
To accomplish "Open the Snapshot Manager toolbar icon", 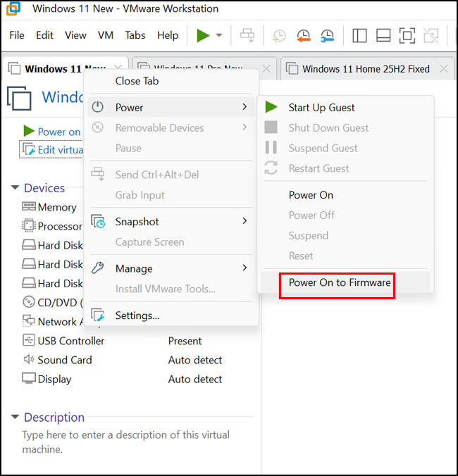I will (327, 35).
